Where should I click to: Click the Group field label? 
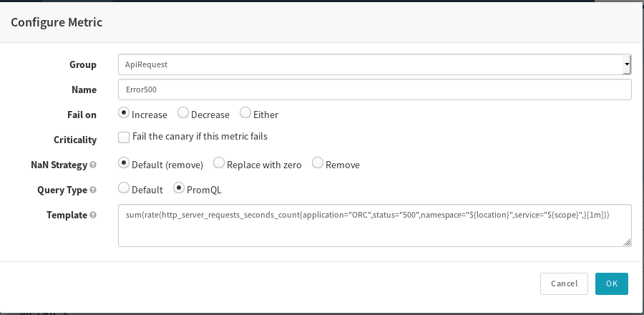(82, 64)
